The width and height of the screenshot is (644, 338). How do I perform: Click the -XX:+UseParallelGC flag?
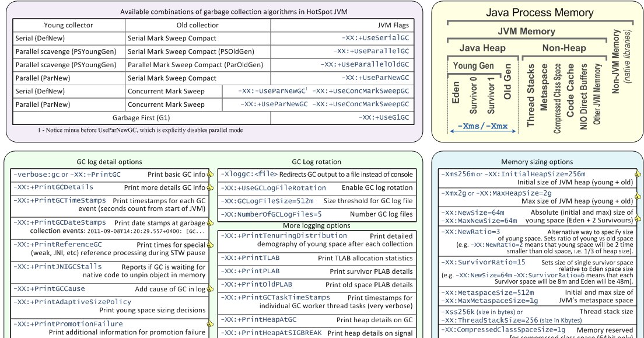tap(371, 51)
